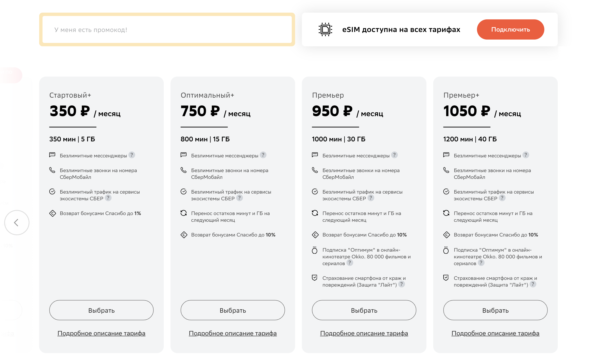Click the Спасибо cashback icon on Премьер+ card
This screenshot has width=602, height=364.
(x=446, y=235)
